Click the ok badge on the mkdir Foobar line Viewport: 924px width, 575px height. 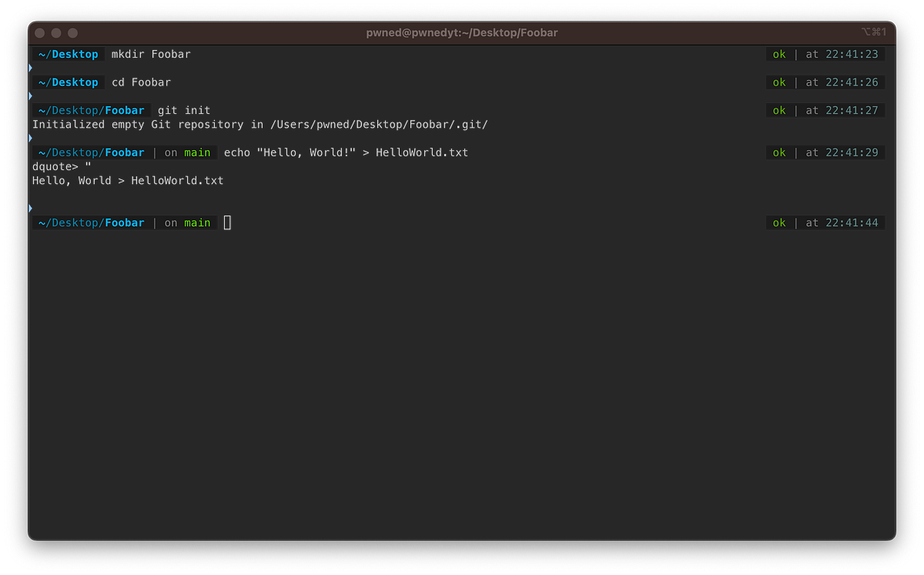pos(778,54)
